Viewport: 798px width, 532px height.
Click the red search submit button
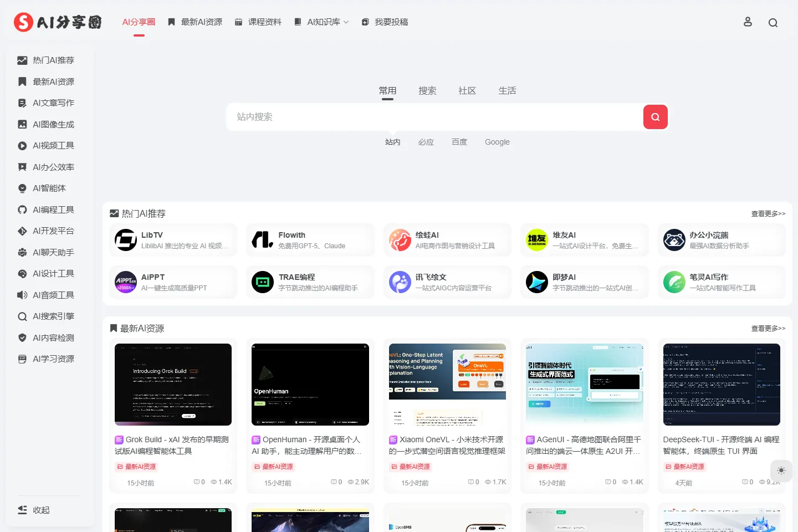(655, 117)
